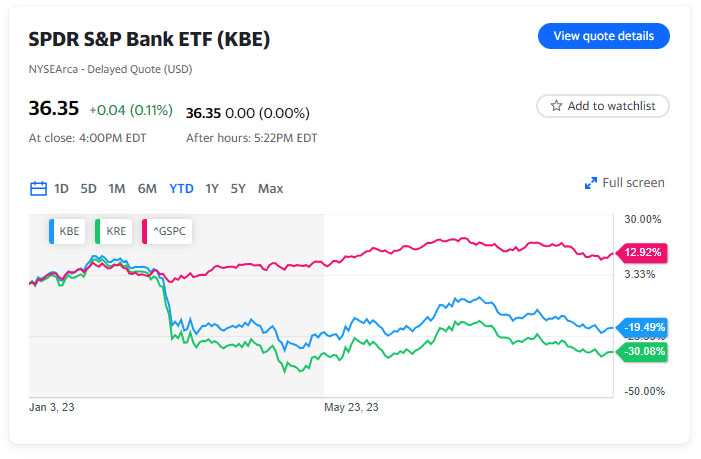This screenshot has width=701, height=459.
Task: Toggle the KBE series legend chip
Action: pos(67,231)
